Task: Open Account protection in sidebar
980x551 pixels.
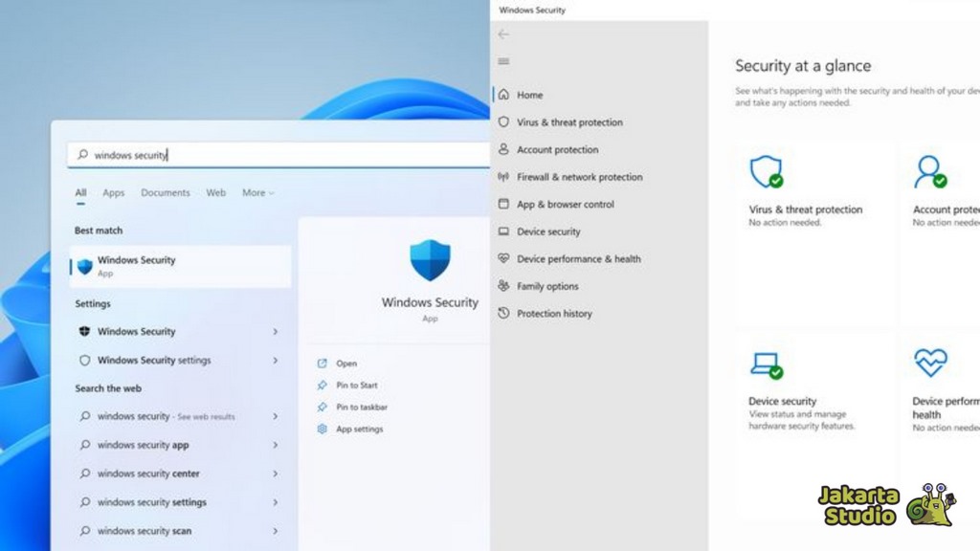Action: [558, 149]
